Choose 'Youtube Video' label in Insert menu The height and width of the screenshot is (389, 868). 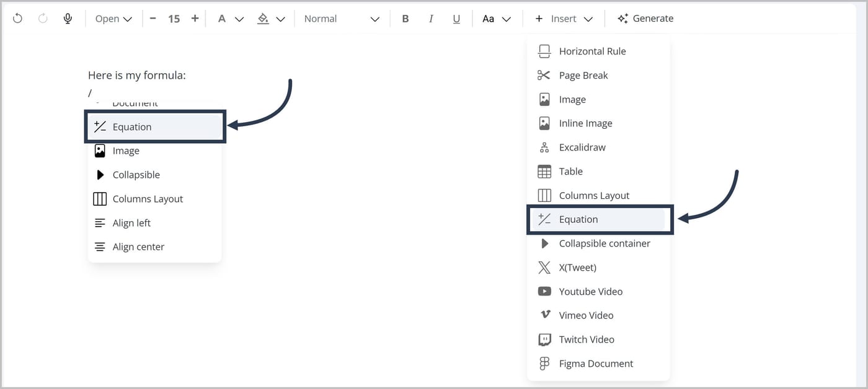pyautogui.click(x=591, y=291)
